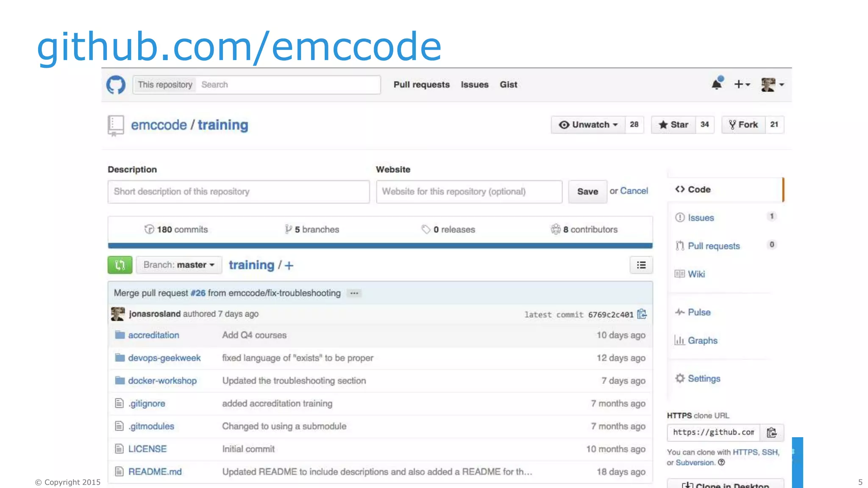This screenshot has height=488, width=868.
Task: Click the green compare and review button
Action: [120, 265]
